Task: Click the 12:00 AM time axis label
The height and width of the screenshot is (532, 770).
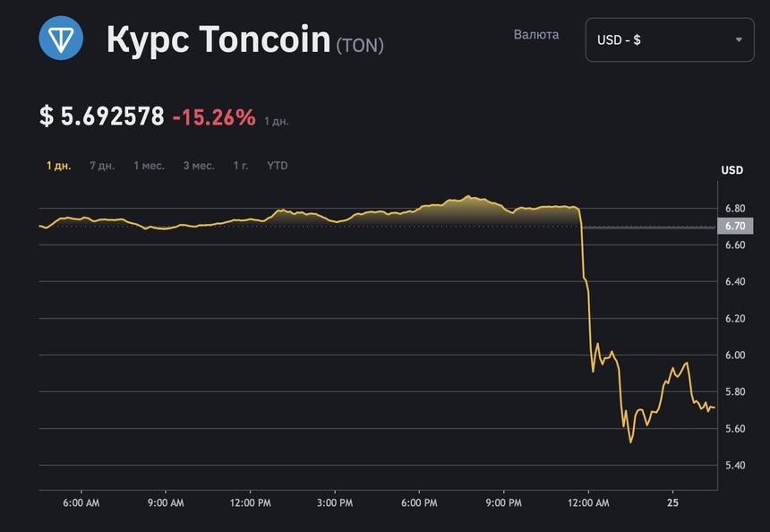Action: point(586,503)
